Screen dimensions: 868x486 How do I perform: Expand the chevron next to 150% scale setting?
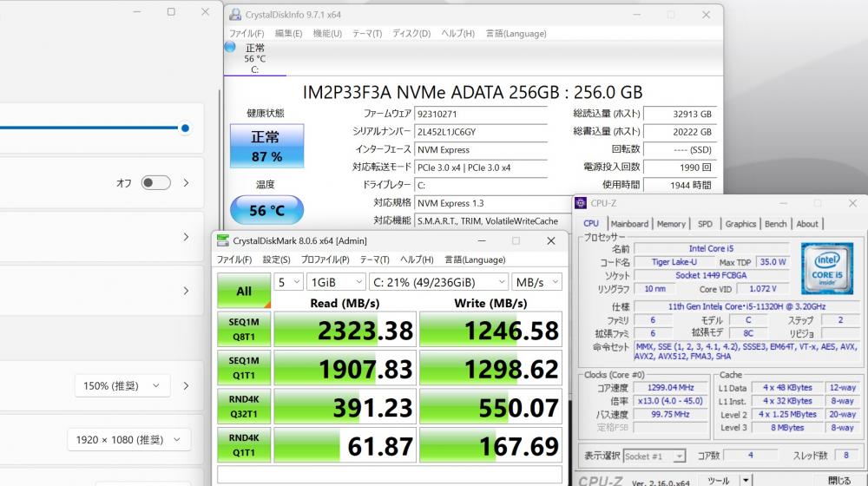(186, 386)
